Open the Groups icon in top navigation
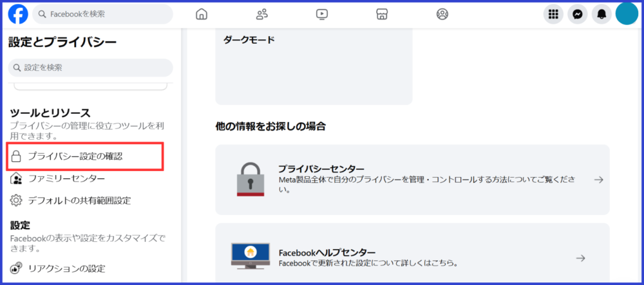This screenshot has width=644, height=285. click(442, 14)
